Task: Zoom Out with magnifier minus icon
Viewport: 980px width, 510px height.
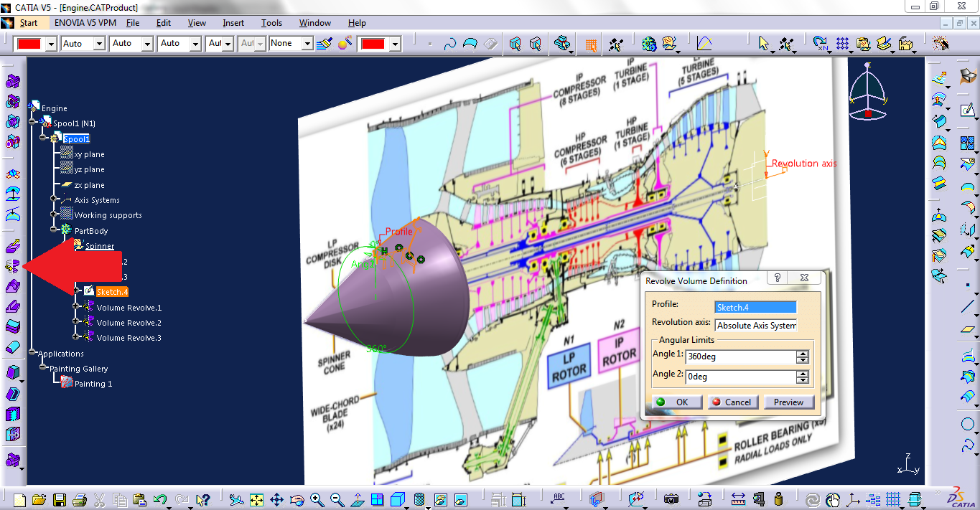Action: click(337, 499)
